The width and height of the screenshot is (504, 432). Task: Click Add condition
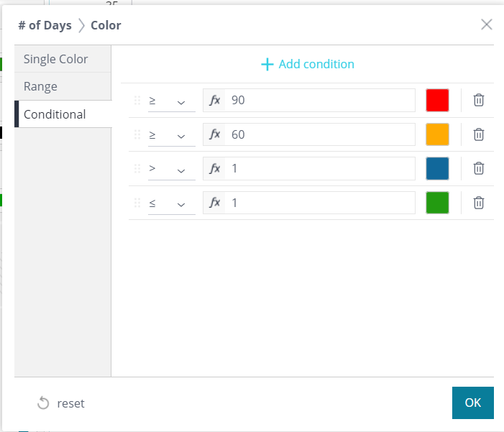[x=307, y=64]
